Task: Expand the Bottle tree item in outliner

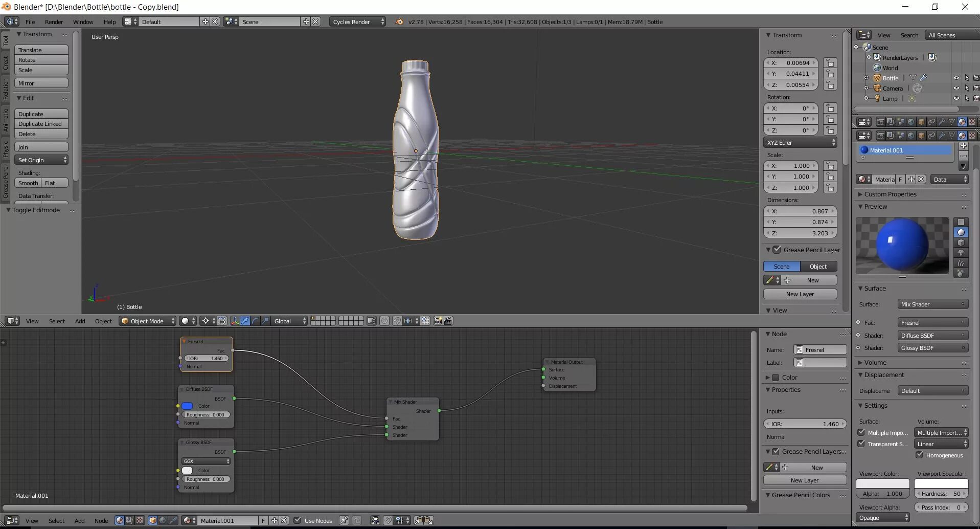Action: [866, 78]
